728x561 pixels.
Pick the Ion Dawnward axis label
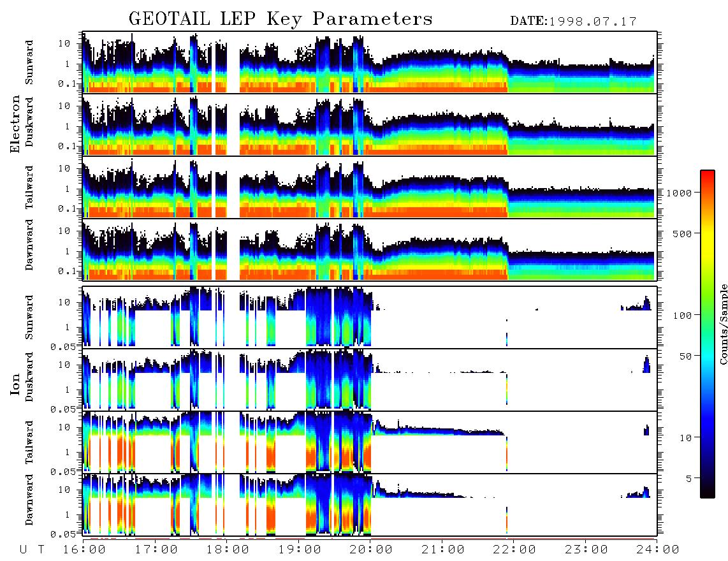coord(29,500)
